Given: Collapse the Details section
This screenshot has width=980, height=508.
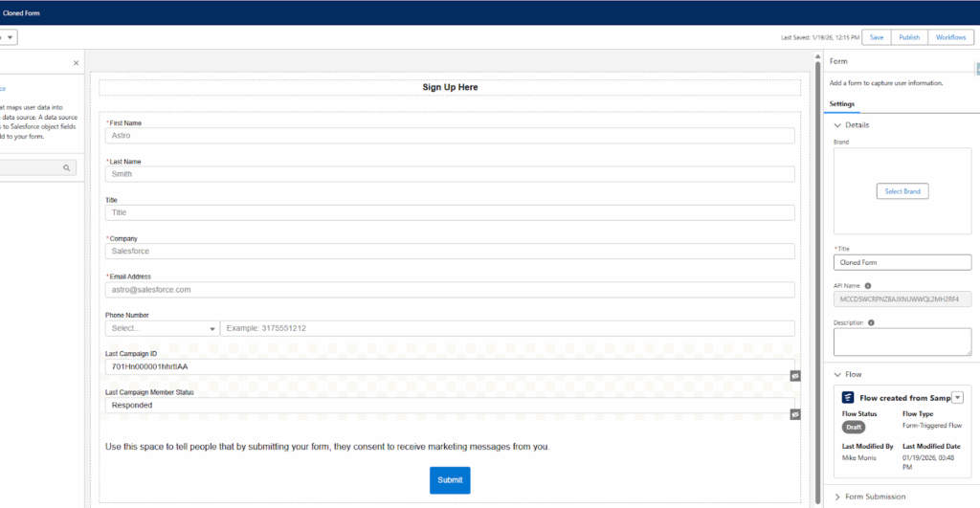Looking at the screenshot, I should 837,125.
